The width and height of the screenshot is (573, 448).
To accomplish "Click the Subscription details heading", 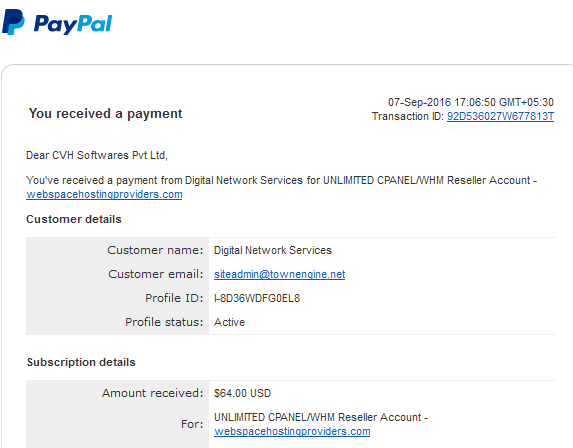I will tap(81, 362).
